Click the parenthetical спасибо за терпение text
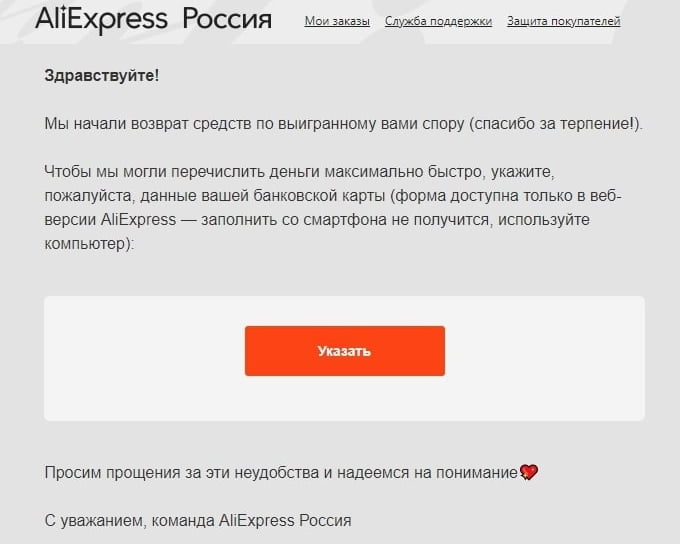680x544 pixels. click(x=553, y=124)
